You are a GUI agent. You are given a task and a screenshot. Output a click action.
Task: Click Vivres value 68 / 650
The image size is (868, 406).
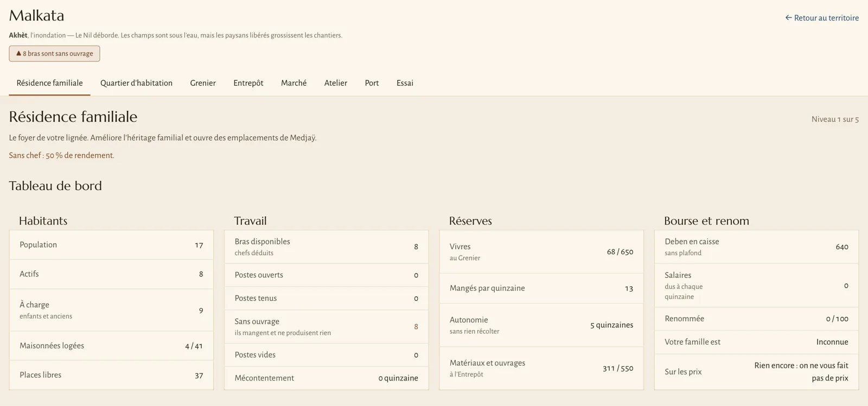620,252
